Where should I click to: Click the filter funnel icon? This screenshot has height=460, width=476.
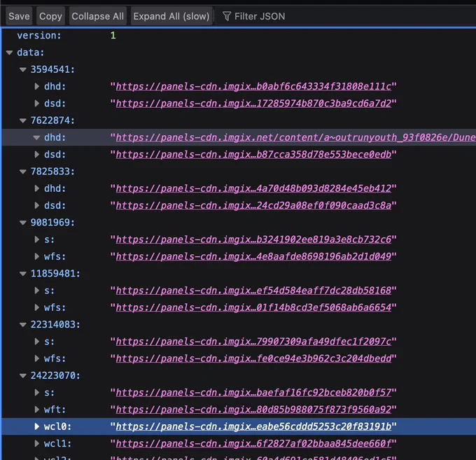click(x=227, y=16)
